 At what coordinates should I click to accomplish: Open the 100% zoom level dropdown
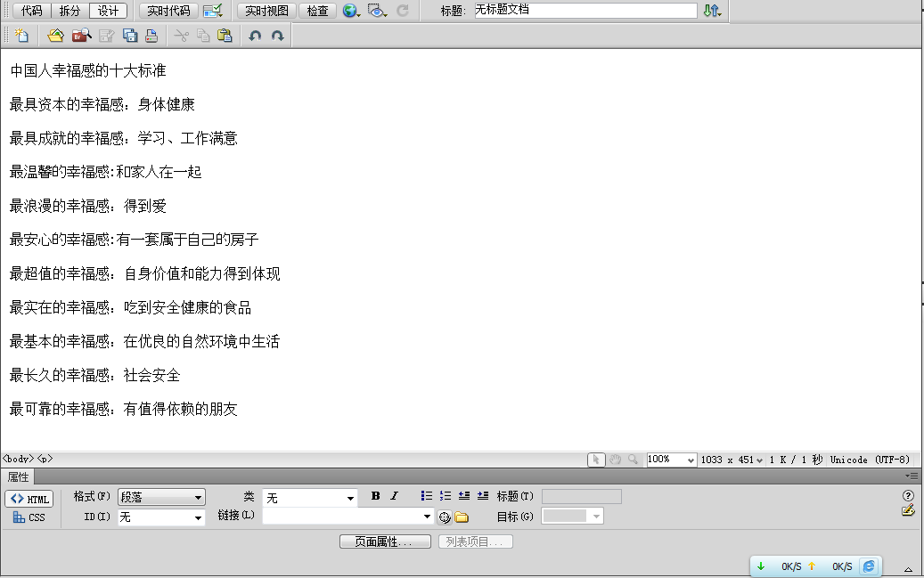(671, 460)
